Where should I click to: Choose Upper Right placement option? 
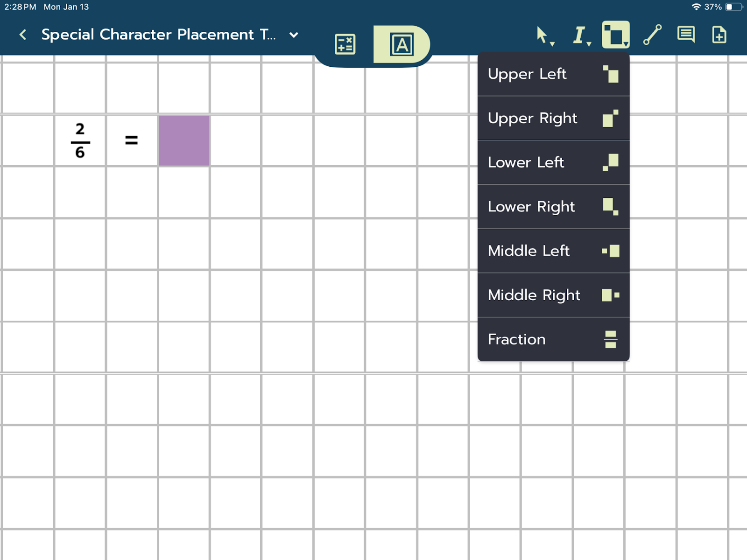point(553,119)
